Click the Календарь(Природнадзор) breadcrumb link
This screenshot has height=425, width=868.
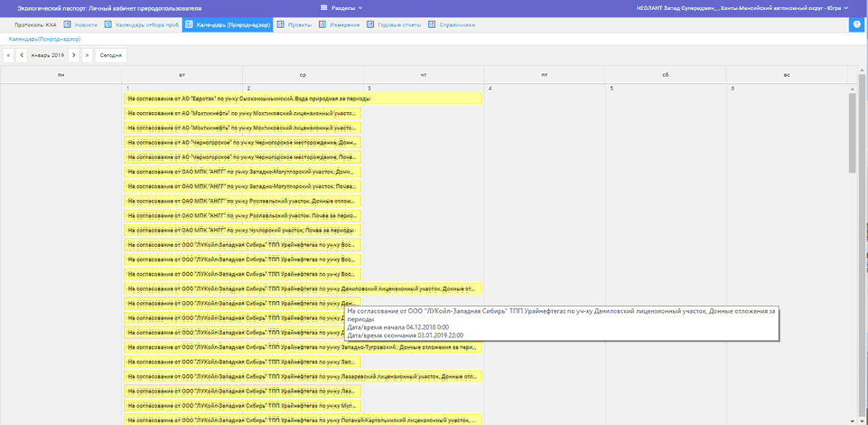click(x=44, y=40)
